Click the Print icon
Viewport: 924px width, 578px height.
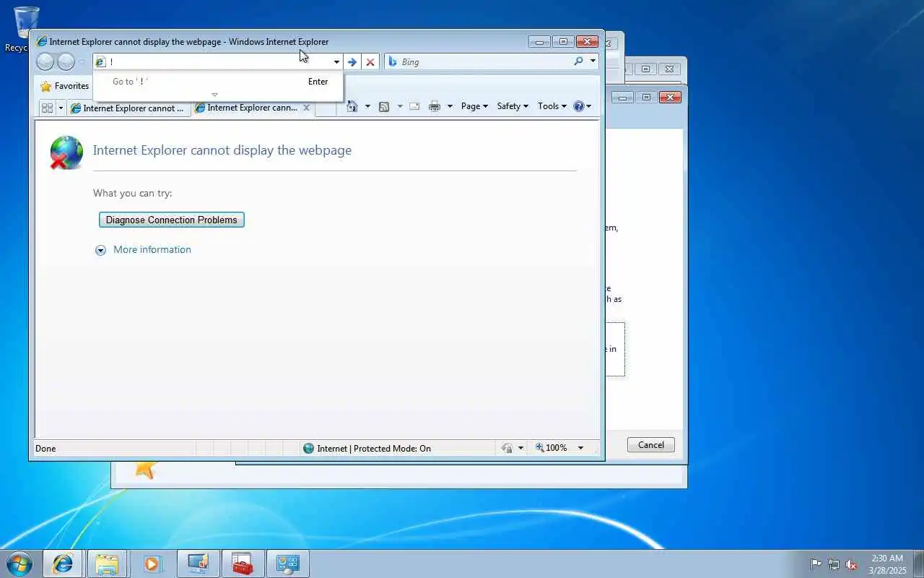(x=435, y=106)
